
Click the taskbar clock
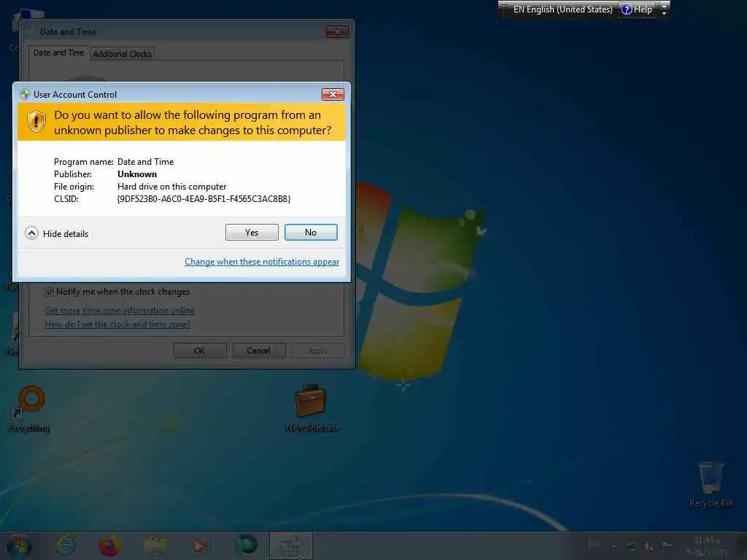coord(708,545)
